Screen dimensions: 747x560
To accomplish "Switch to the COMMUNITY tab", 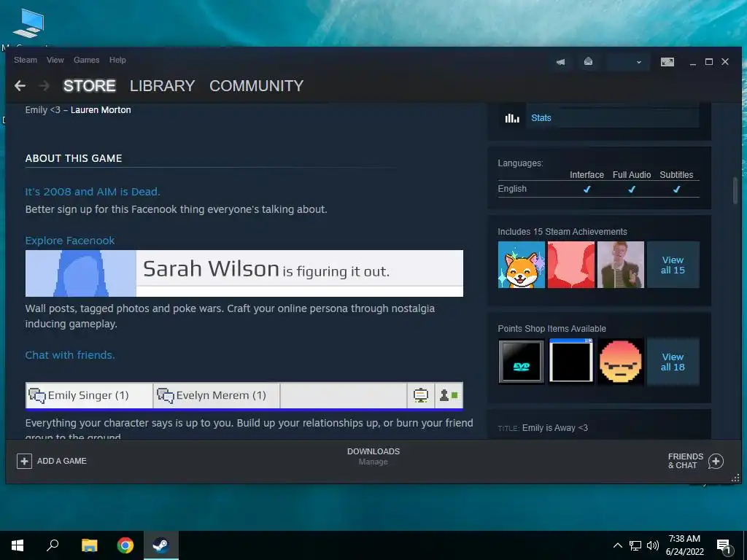I will (x=256, y=86).
